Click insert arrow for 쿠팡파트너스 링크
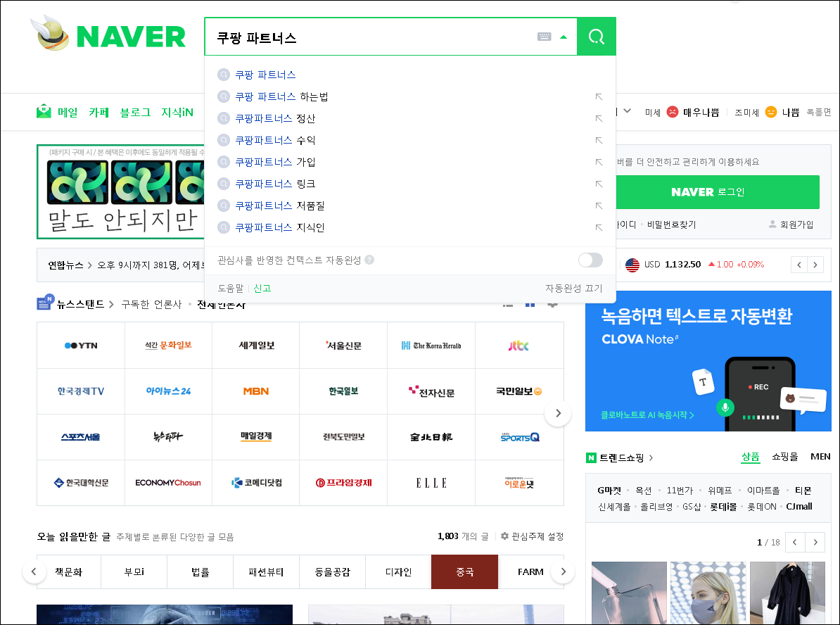This screenshot has height=625, width=840. (x=599, y=184)
